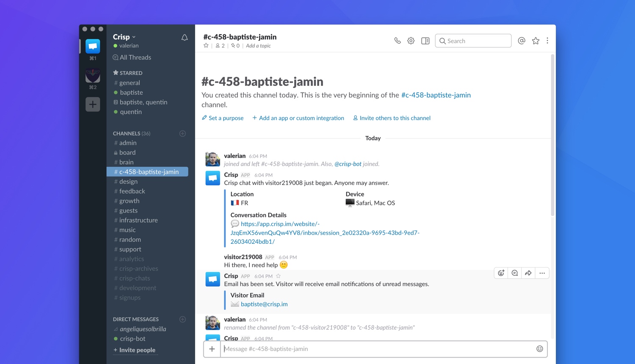Viewport: 635px width, 364px height.
Task: Open more actions for the hovered message
Action: pos(542,273)
